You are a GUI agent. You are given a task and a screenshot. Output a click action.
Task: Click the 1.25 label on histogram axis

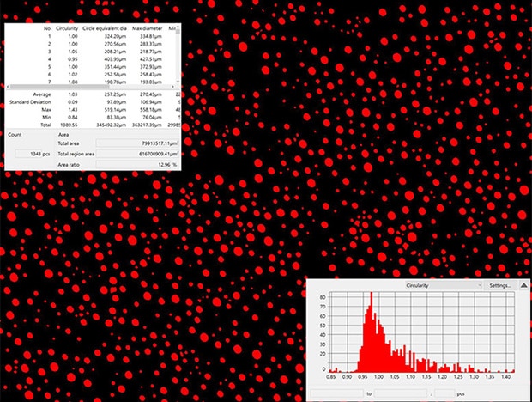pyautogui.click(x=457, y=377)
